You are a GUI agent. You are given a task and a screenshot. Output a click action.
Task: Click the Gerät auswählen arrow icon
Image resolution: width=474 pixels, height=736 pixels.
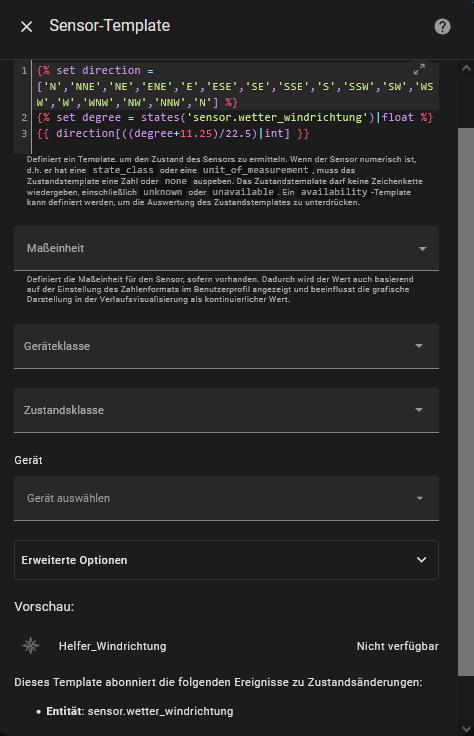pos(420,498)
